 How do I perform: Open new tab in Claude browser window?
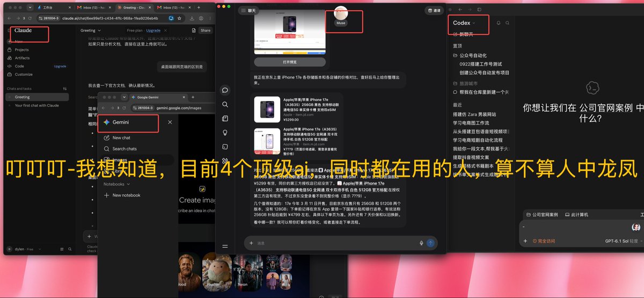click(x=199, y=8)
